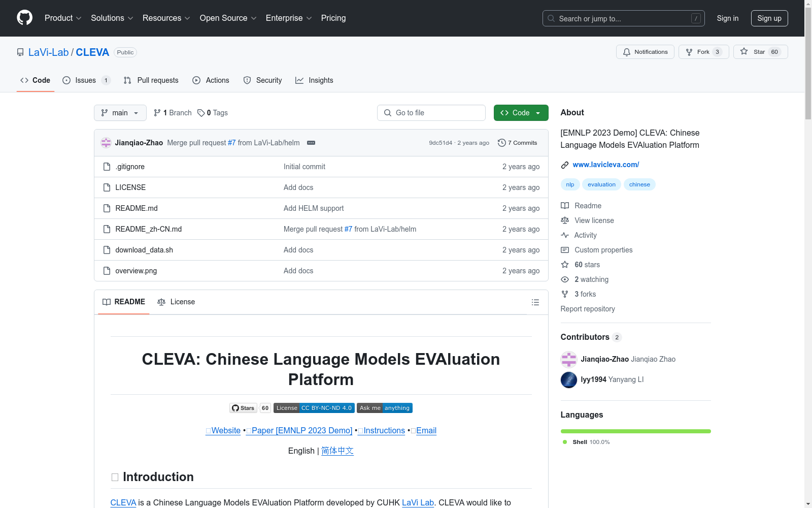Click the green Shell language bar

point(636,431)
